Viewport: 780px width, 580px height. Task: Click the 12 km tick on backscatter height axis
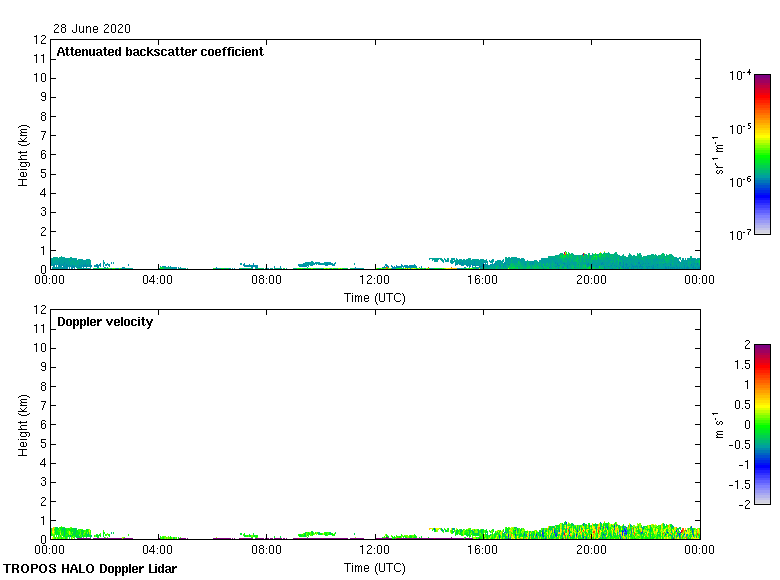(x=41, y=40)
